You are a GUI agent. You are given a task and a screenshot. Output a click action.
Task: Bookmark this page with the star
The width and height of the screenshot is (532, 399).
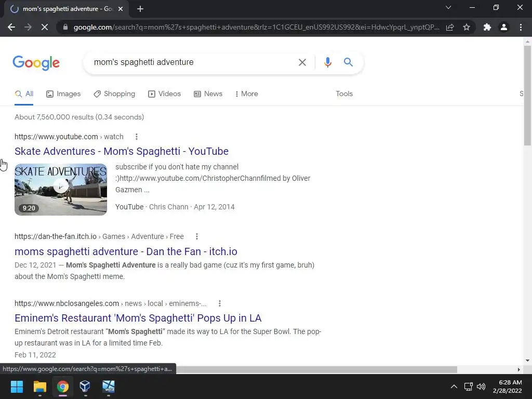tap(467, 27)
